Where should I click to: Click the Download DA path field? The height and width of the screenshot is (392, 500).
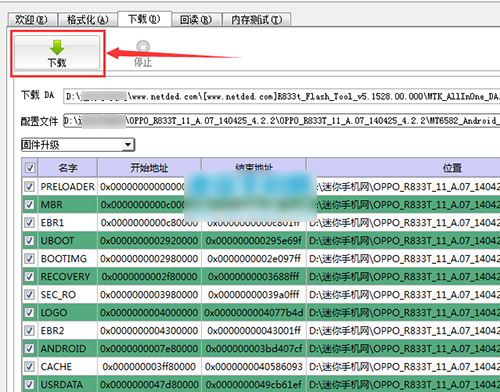click(x=282, y=96)
